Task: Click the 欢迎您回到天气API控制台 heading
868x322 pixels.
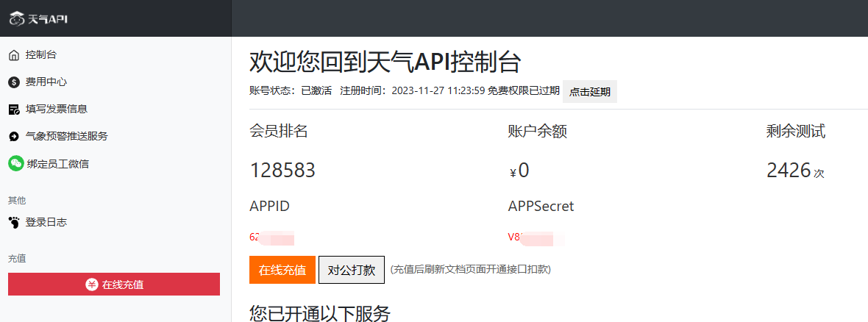Action: [385, 62]
